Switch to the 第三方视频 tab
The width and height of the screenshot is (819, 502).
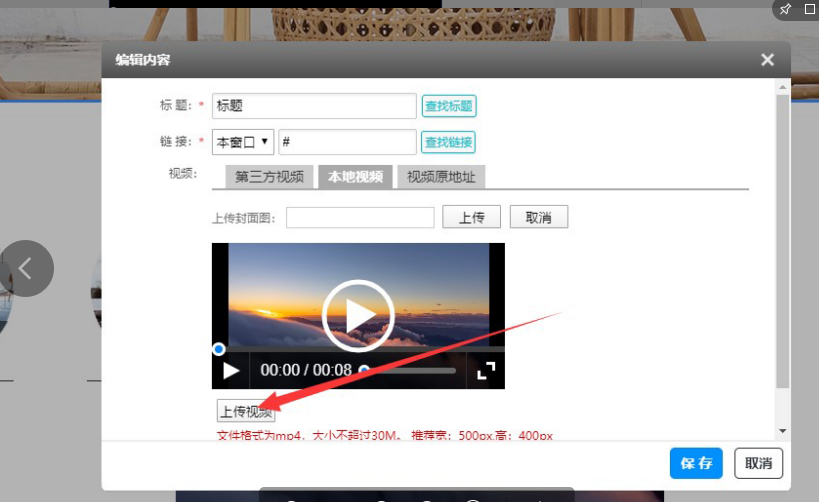tap(269, 177)
